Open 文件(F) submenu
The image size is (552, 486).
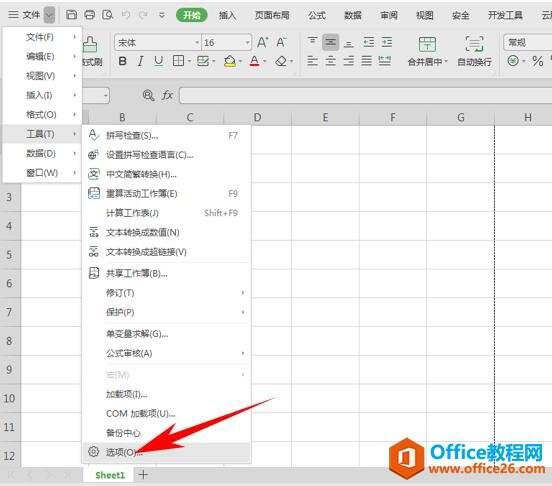click(x=42, y=37)
